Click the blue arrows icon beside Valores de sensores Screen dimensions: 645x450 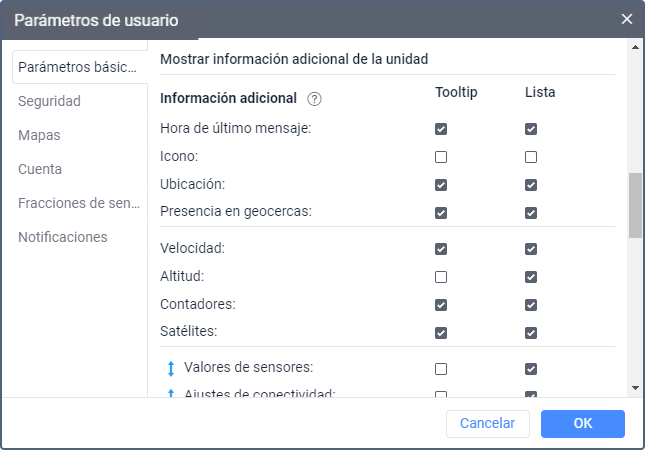coord(170,368)
